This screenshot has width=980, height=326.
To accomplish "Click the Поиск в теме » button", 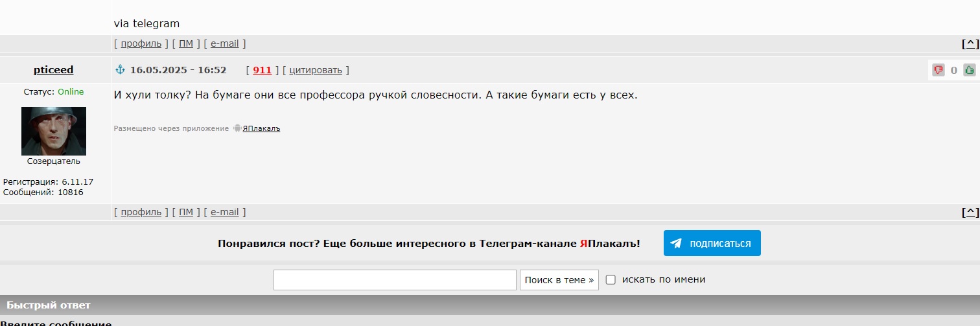I will click(559, 280).
